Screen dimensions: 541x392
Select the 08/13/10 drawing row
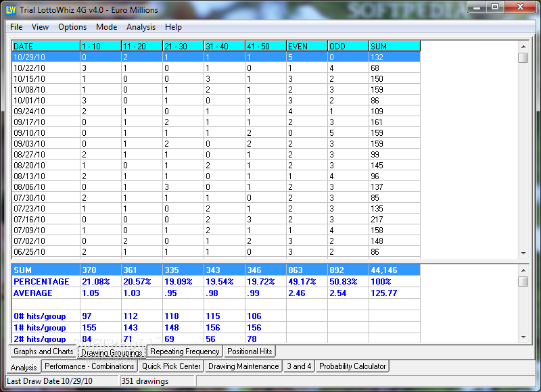(x=216, y=176)
